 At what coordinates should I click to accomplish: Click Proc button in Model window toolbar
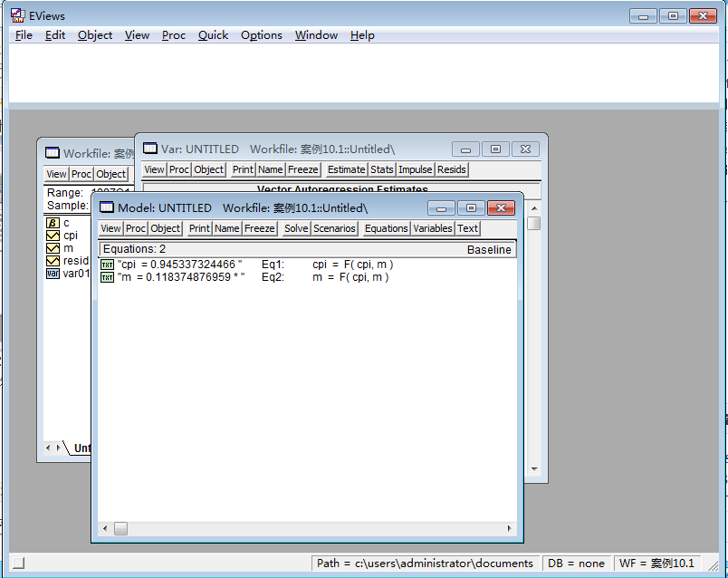click(136, 228)
